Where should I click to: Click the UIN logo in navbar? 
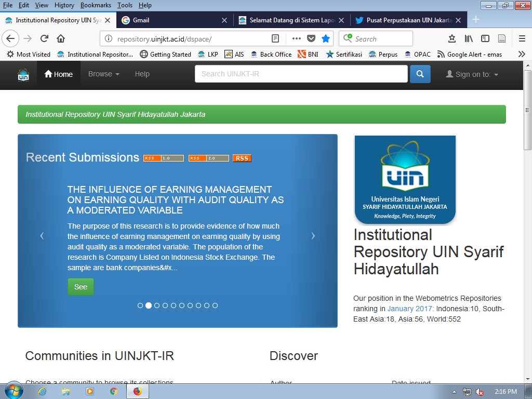coord(23,75)
